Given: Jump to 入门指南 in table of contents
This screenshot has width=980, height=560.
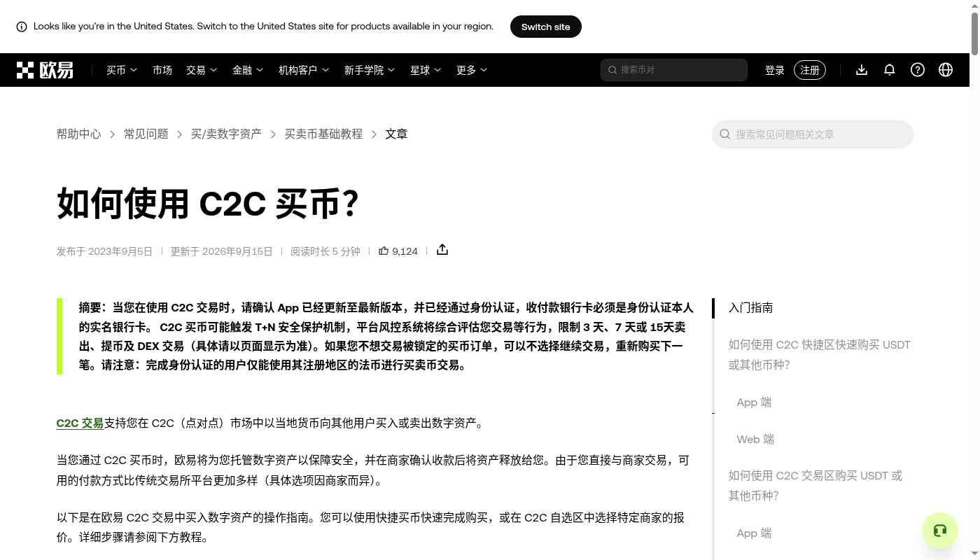Looking at the screenshot, I should pyautogui.click(x=751, y=307).
